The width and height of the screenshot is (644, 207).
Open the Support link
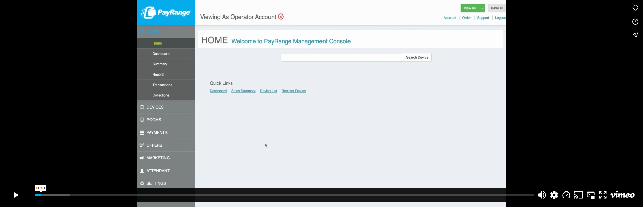tap(483, 18)
